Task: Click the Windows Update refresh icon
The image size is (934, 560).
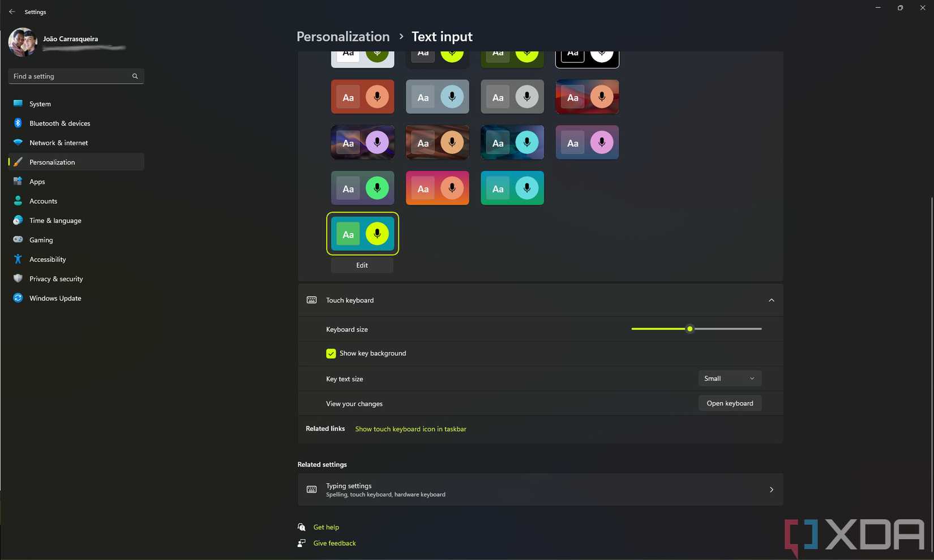Action: (18, 298)
